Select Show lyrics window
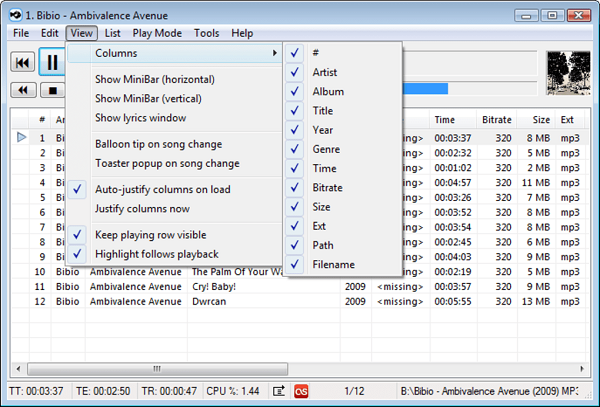600x407 pixels. point(140,118)
